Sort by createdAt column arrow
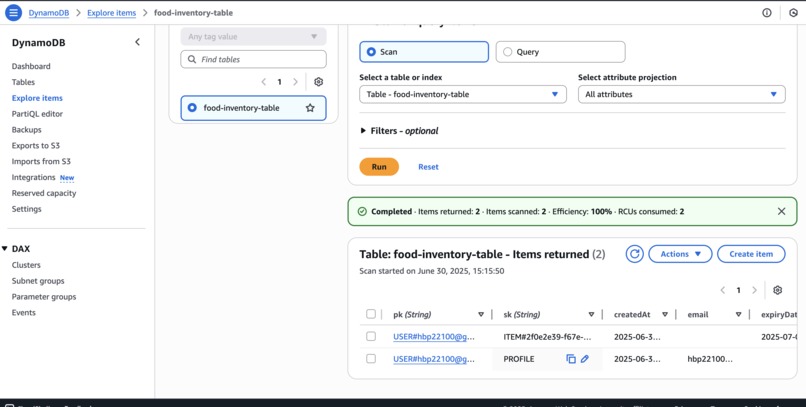This screenshot has width=806, height=407. click(x=665, y=314)
